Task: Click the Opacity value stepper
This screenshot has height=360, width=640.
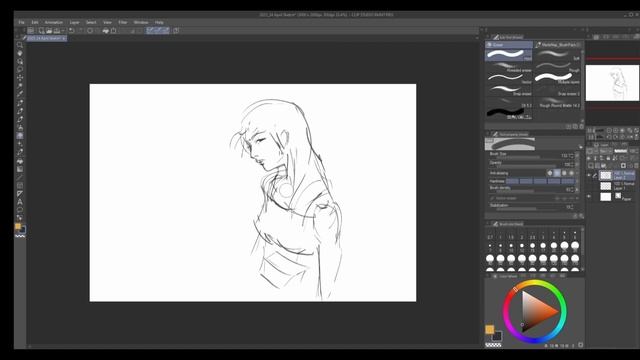Action: click(x=571, y=164)
